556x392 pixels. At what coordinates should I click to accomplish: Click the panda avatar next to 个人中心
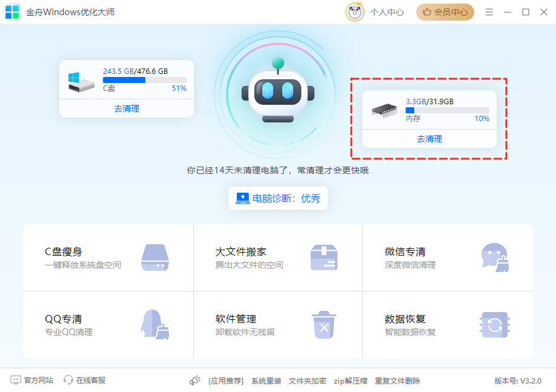(x=356, y=12)
